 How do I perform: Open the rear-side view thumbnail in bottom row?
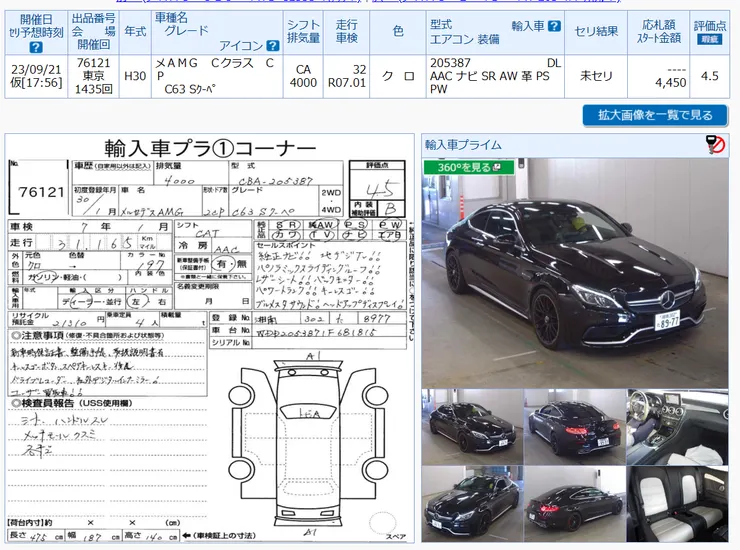pos(574,504)
